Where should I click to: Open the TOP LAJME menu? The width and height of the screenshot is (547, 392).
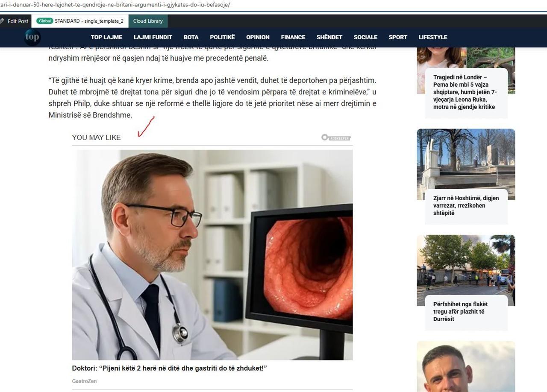106,37
